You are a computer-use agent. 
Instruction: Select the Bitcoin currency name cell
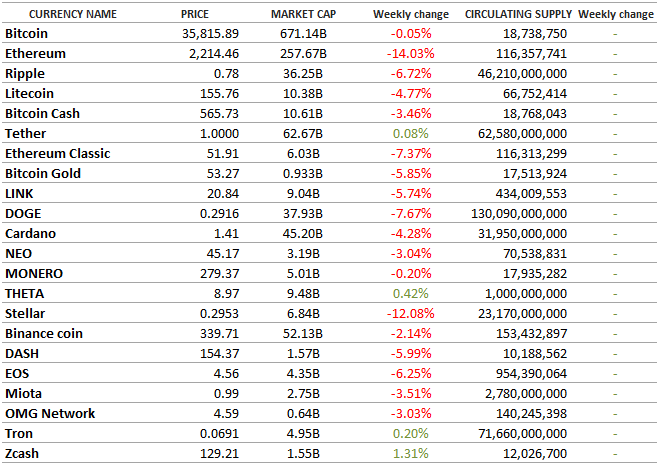[26, 33]
